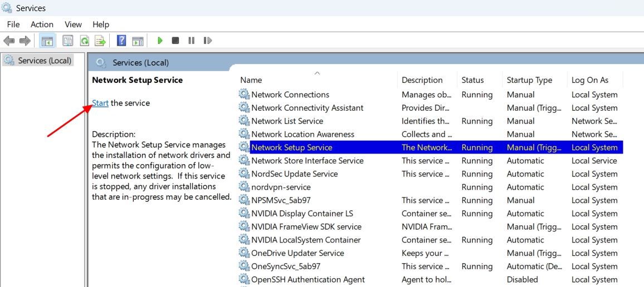This screenshot has width=644, height=287.
Task: Click the Back arrow toolbar icon
Action: (x=9, y=41)
